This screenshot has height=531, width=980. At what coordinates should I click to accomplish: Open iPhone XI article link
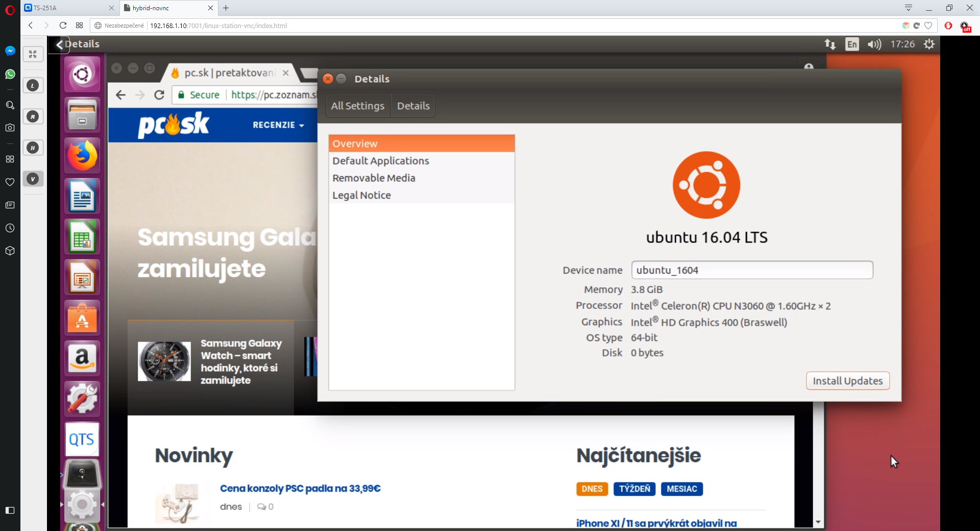tap(656, 523)
